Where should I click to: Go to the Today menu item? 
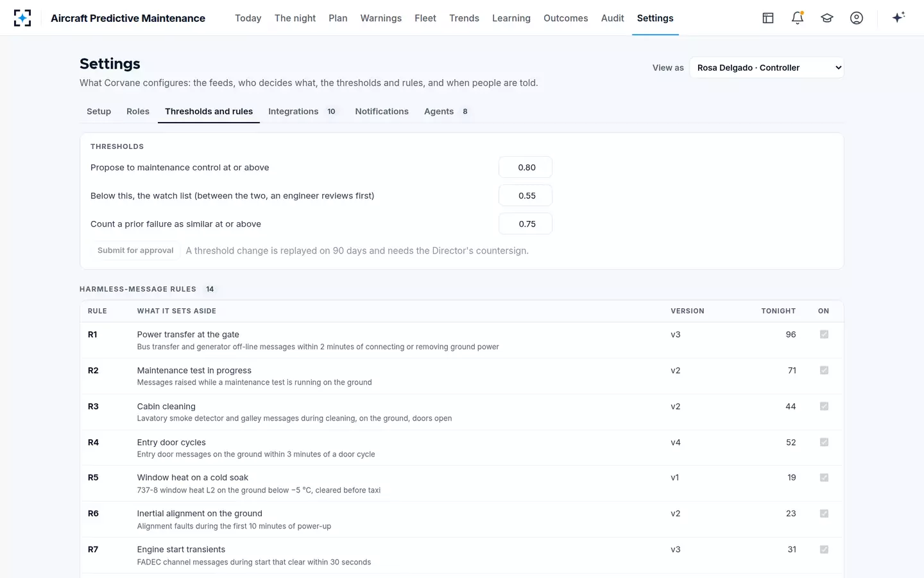248,18
